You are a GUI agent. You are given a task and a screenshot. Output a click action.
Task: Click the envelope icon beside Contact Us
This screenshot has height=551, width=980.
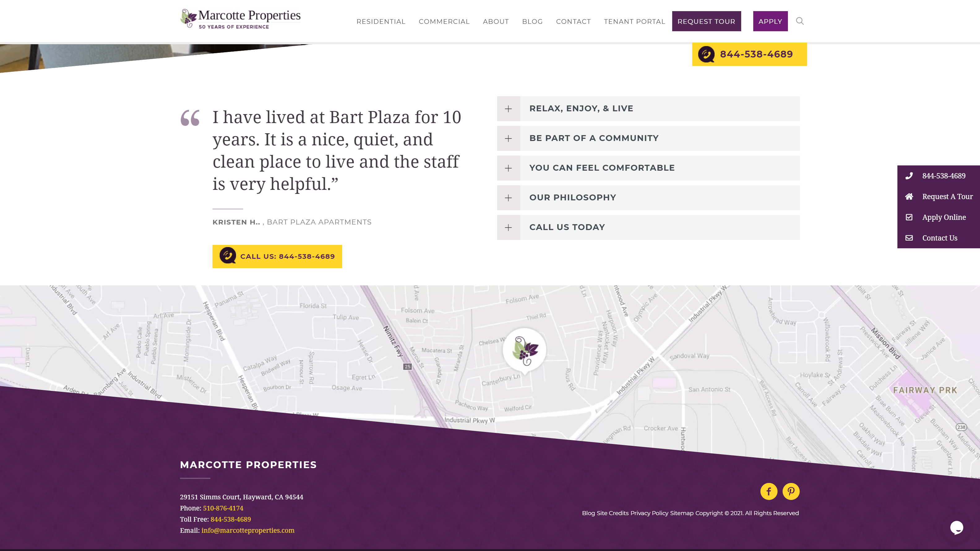[909, 238]
